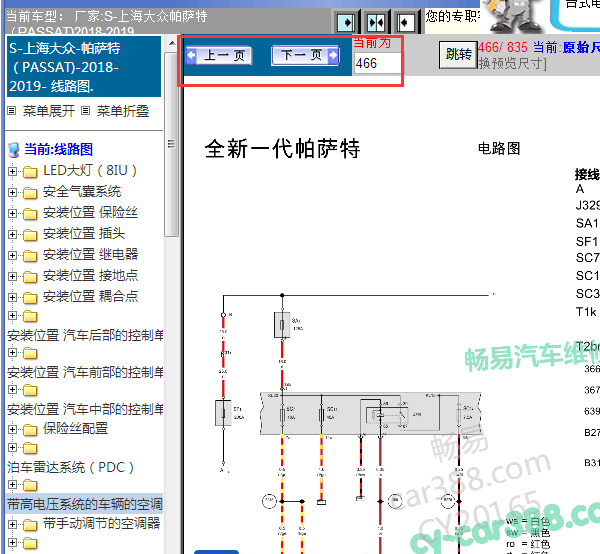Click the center-split panel layout icon
Image resolution: width=600 pixels, height=554 pixels.
(x=376, y=23)
